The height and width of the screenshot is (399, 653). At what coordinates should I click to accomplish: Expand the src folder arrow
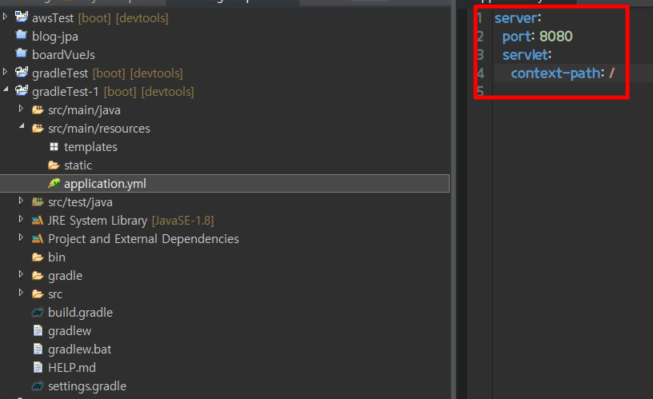21,293
